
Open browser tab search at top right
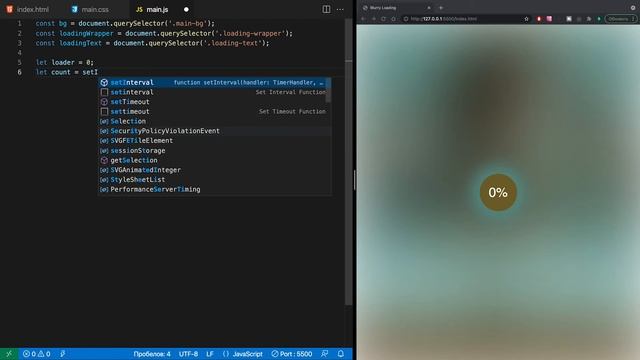pos(633,8)
